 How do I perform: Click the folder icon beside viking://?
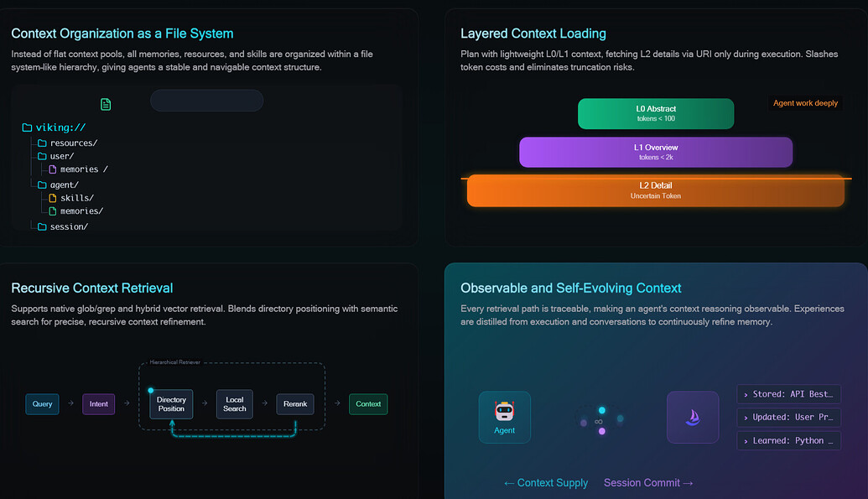click(27, 127)
